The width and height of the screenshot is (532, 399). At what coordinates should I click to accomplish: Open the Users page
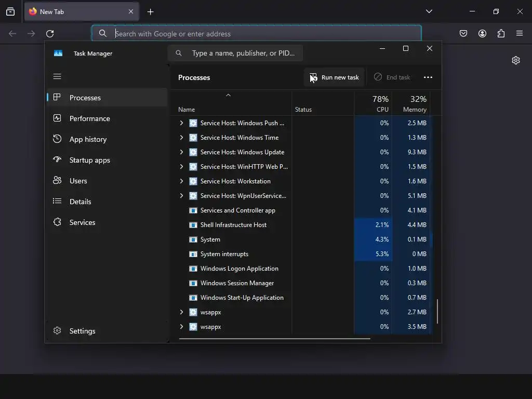(107, 180)
